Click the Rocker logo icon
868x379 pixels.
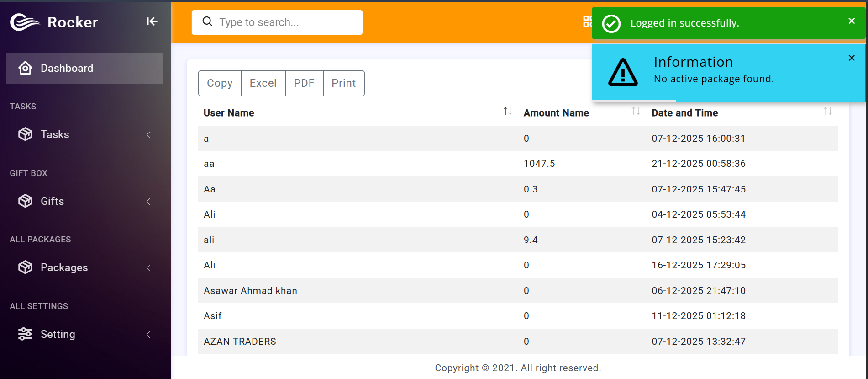point(25,22)
